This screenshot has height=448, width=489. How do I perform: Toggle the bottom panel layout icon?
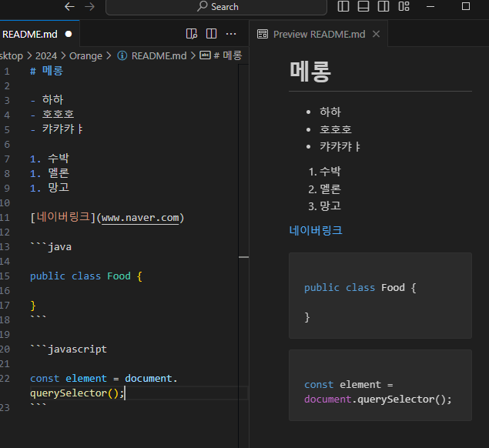[x=363, y=6]
